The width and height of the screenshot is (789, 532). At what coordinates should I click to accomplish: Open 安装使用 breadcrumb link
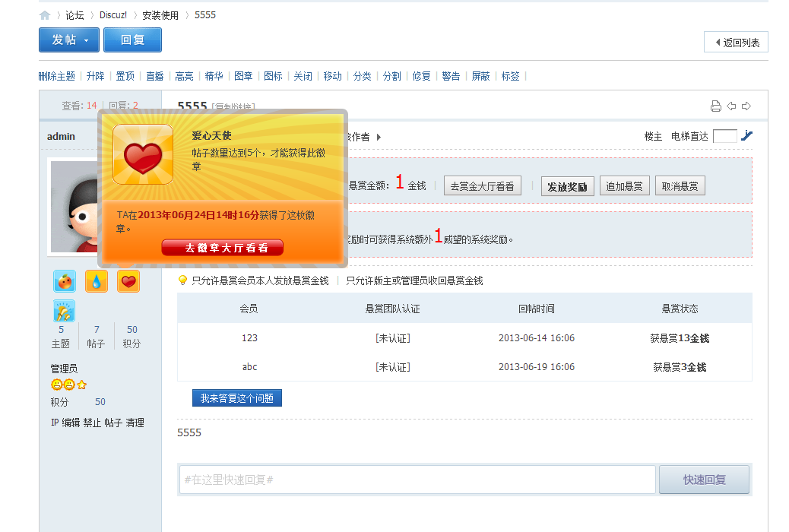(x=160, y=15)
